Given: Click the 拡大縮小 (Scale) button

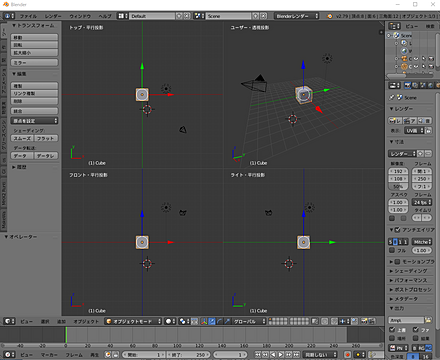Looking at the screenshot, I should pyautogui.click(x=34, y=53).
